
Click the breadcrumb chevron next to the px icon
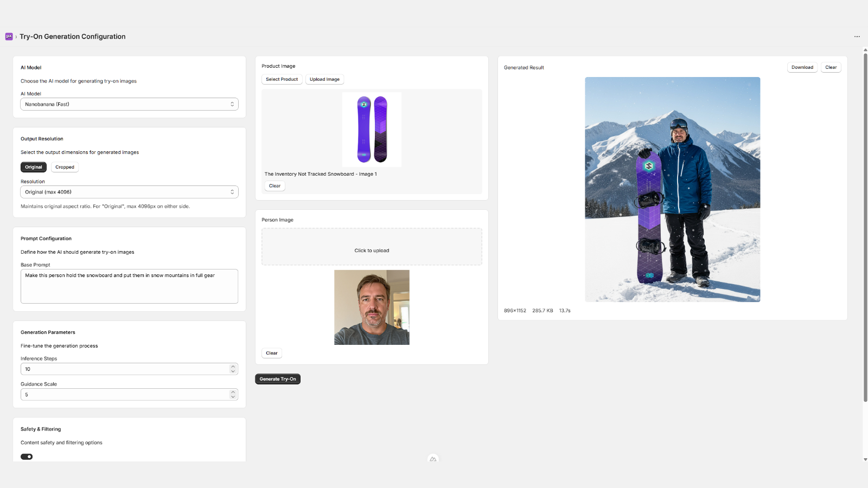pos(16,36)
